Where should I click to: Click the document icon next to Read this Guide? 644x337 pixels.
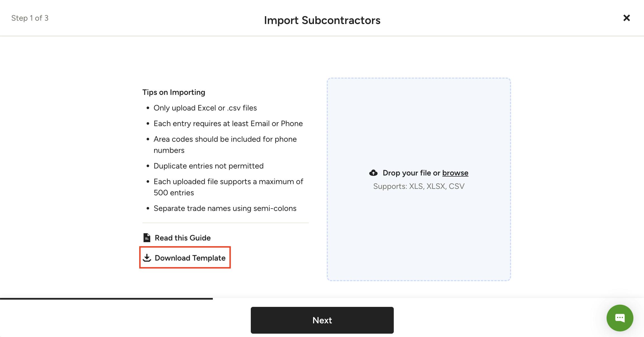(x=147, y=237)
